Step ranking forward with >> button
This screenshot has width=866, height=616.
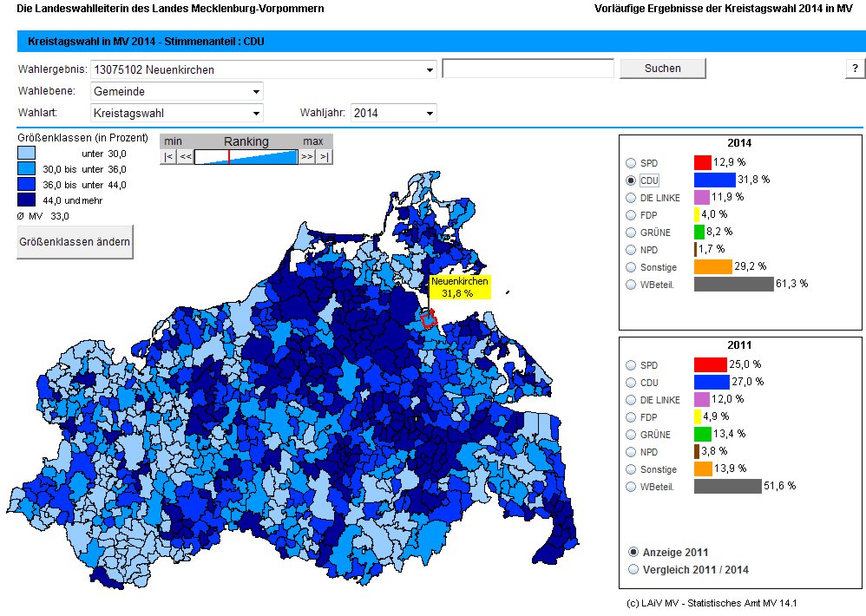click(306, 156)
